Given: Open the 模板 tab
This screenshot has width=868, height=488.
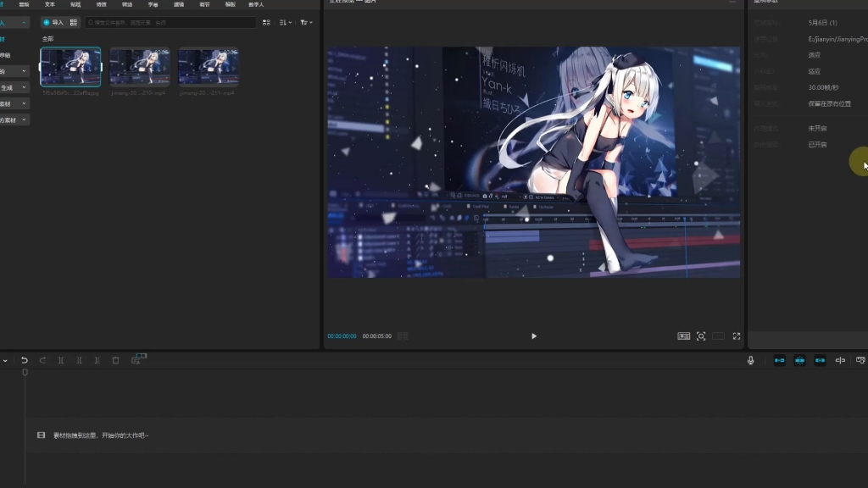Looking at the screenshot, I should (230, 4).
